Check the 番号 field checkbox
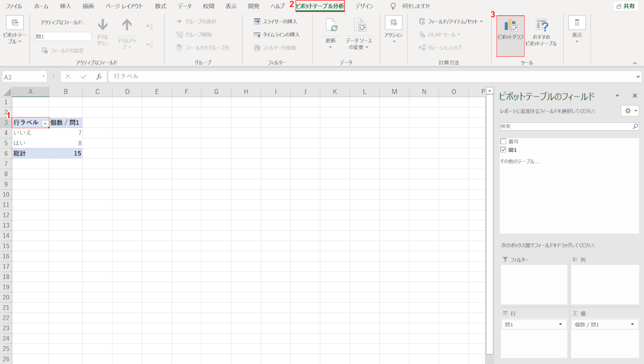This screenshot has height=364, width=644. point(503,142)
